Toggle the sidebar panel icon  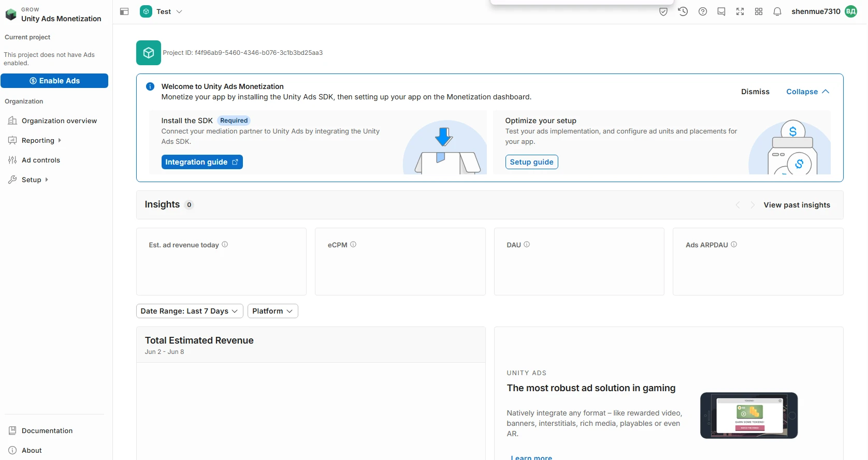124,11
